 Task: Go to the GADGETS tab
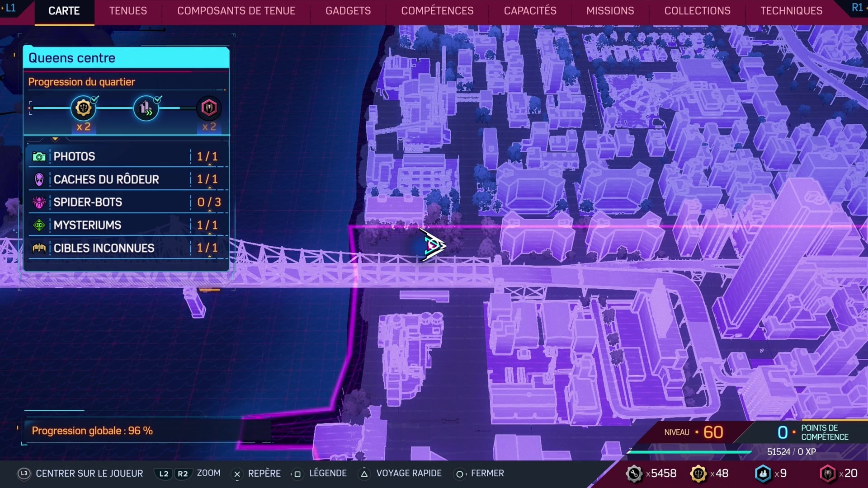348,11
